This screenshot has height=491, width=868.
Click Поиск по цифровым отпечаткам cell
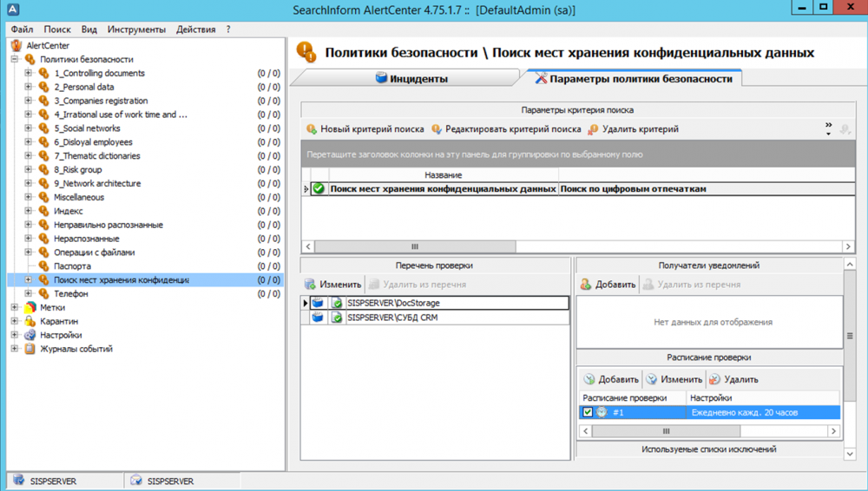pos(707,189)
